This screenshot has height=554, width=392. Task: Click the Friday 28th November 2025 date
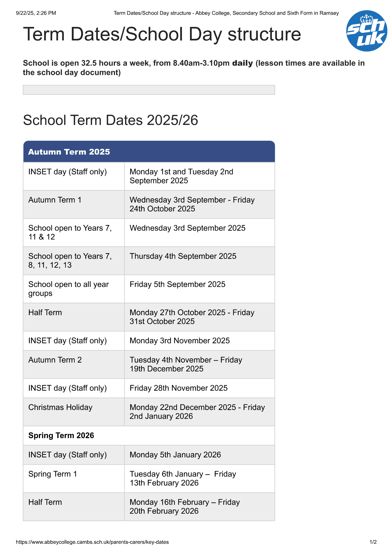[178, 388]
